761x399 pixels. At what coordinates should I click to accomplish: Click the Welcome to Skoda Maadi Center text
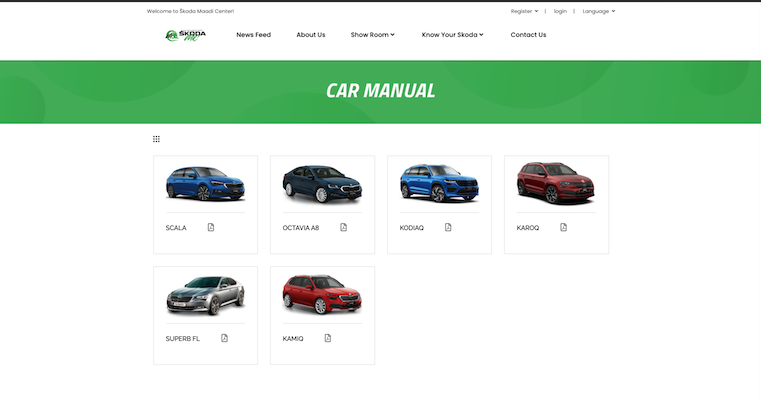click(x=190, y=11)
